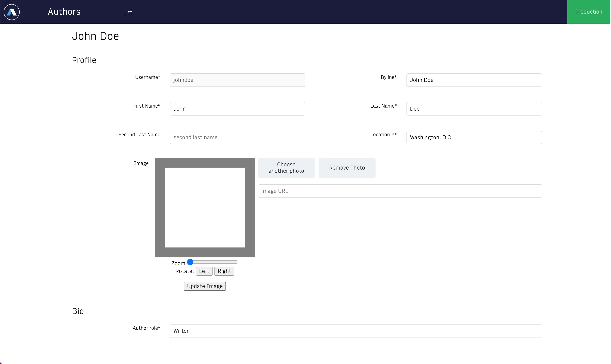This screenshot has height=364, width=611.
Task: Click the Archie application logo icon
Action: (x=12, y=12)
